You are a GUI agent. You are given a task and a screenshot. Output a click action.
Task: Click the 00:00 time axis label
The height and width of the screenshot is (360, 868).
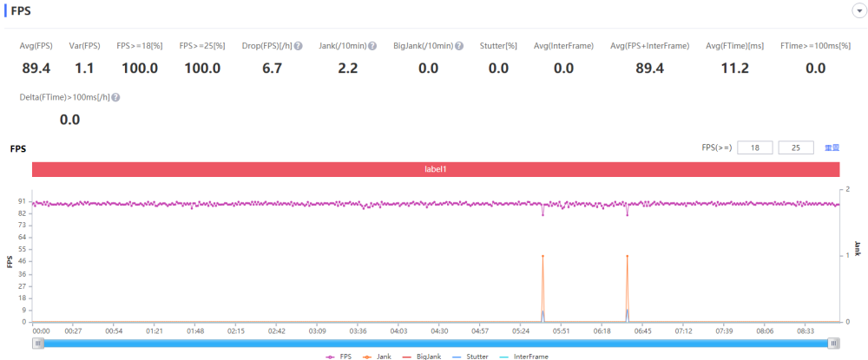click(41, 331)
